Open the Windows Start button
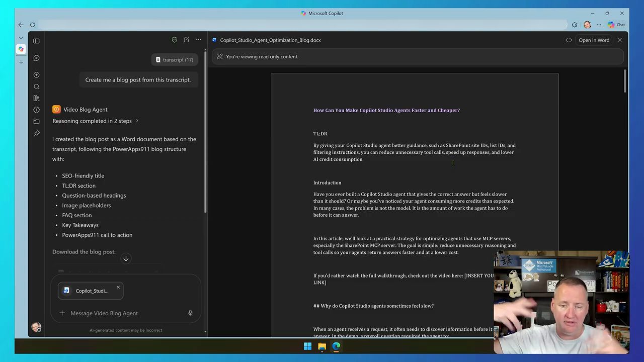 [307, 346]
